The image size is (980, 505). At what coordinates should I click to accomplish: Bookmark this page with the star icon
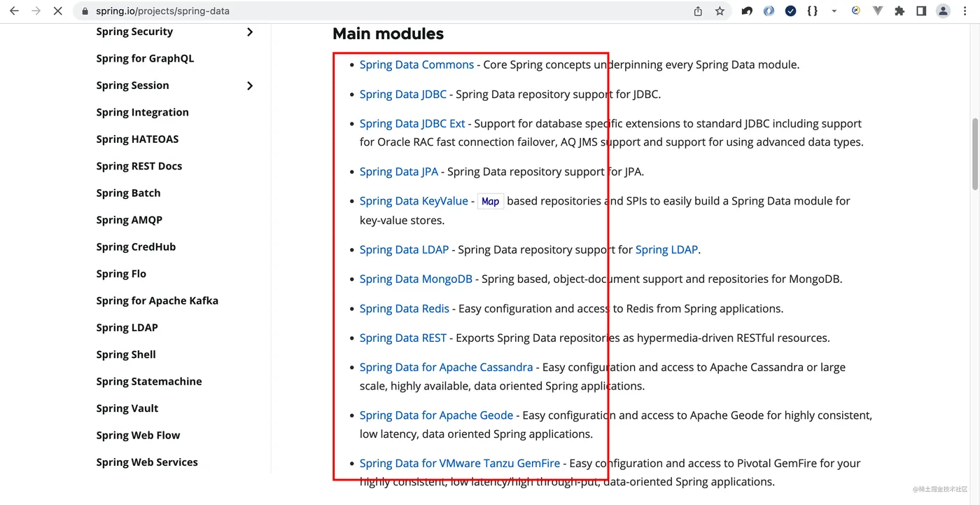720,11
